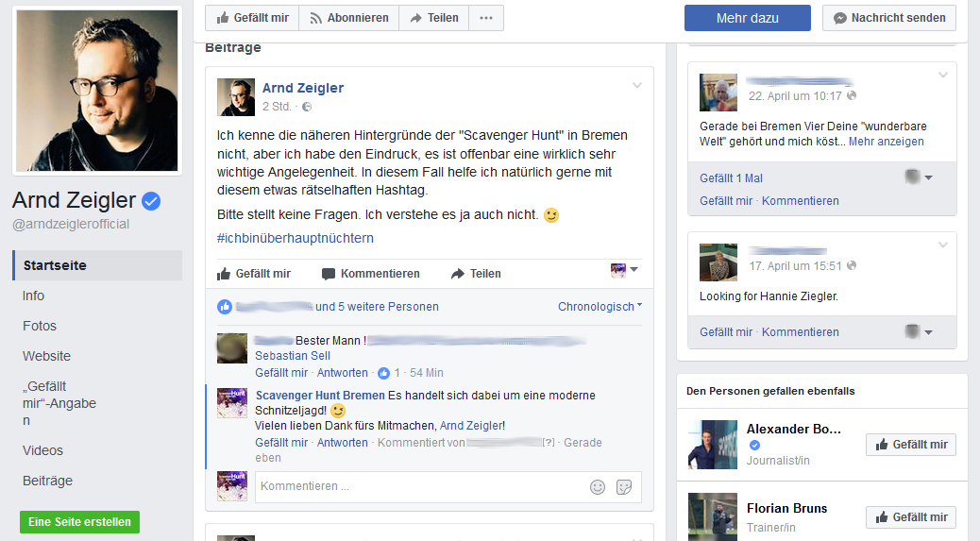Click into the 'Kommentieren ...' input field
The height and width of the screenshot is (541, 980).
coord(415,487)
